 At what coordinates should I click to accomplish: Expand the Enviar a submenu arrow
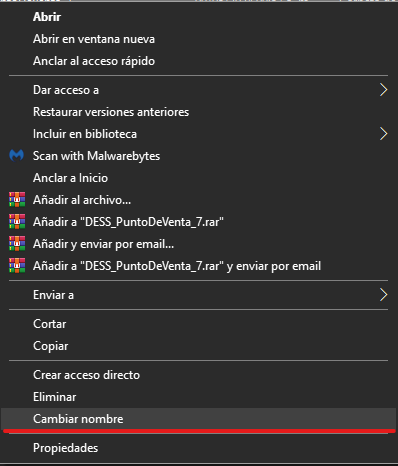click(x=383, y=295)
